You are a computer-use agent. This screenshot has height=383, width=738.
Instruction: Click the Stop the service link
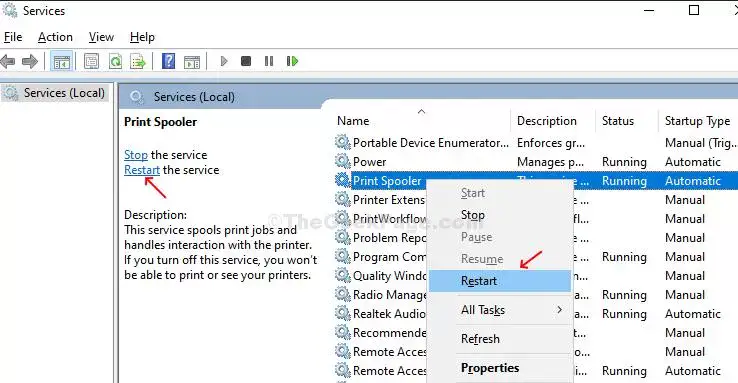point(136,155)
